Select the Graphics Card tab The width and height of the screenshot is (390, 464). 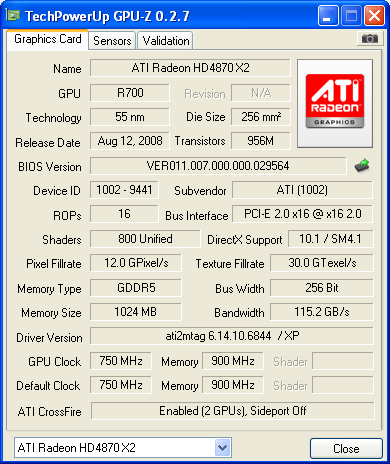pos(48,39)
